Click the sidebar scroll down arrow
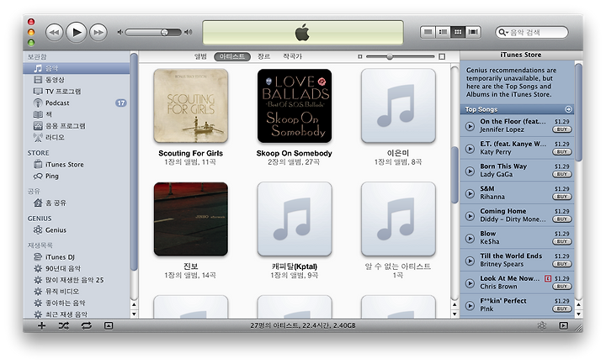 tap(134, 314)
